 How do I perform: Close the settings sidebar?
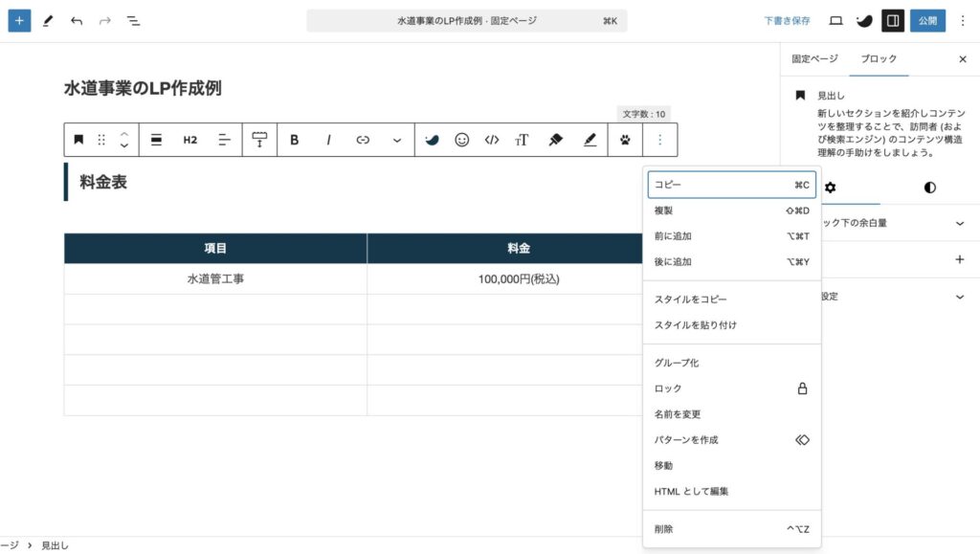tap(963, 59)
